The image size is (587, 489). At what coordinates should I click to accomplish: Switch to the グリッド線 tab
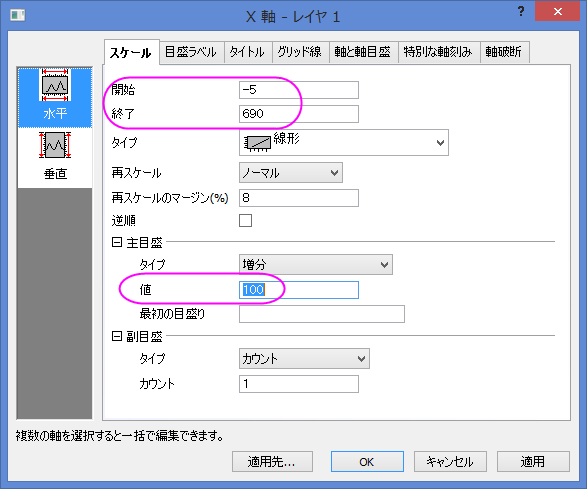point(299,52)
